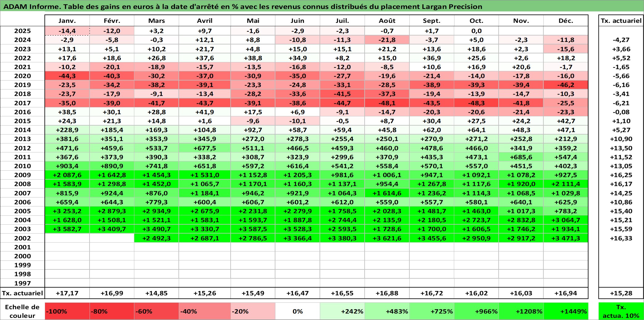Select the yearly rate -6,21
Screen dimensions: 644x320
coord(621,103)
